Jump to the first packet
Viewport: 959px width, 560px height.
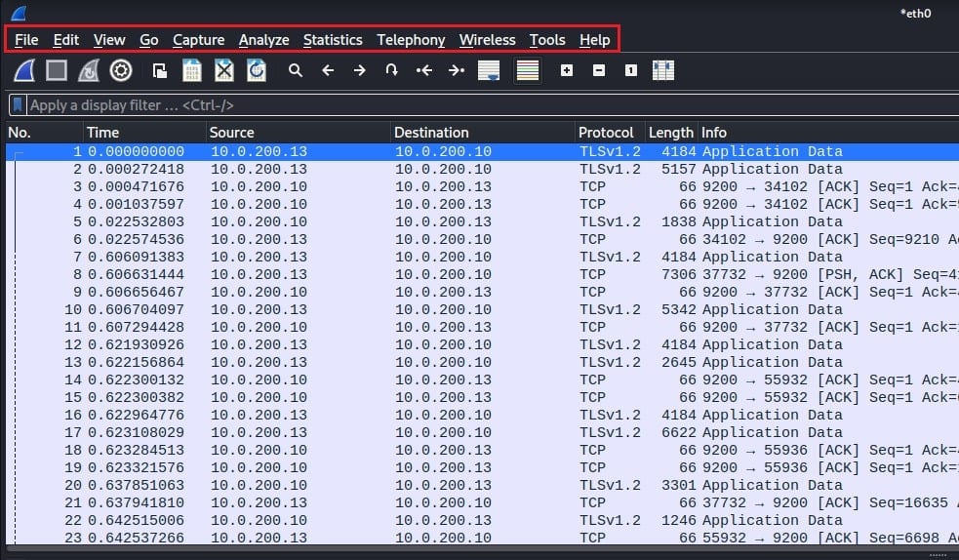423,71
